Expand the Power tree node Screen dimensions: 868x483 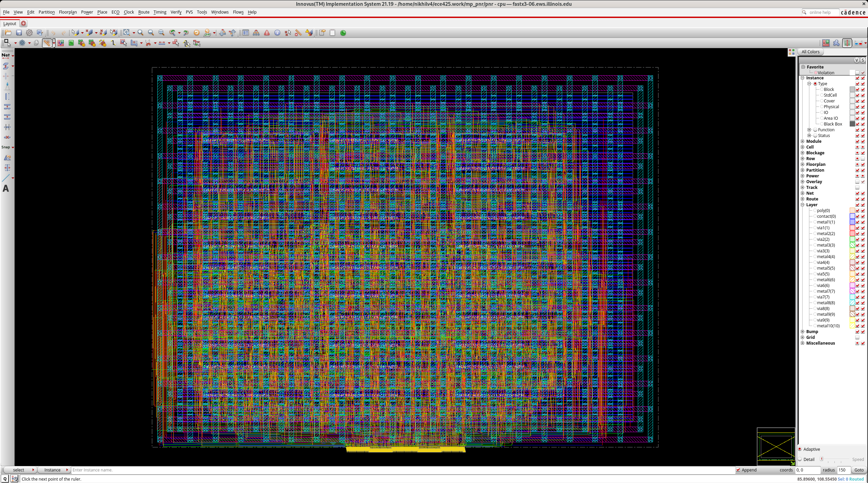coord(803,176)
